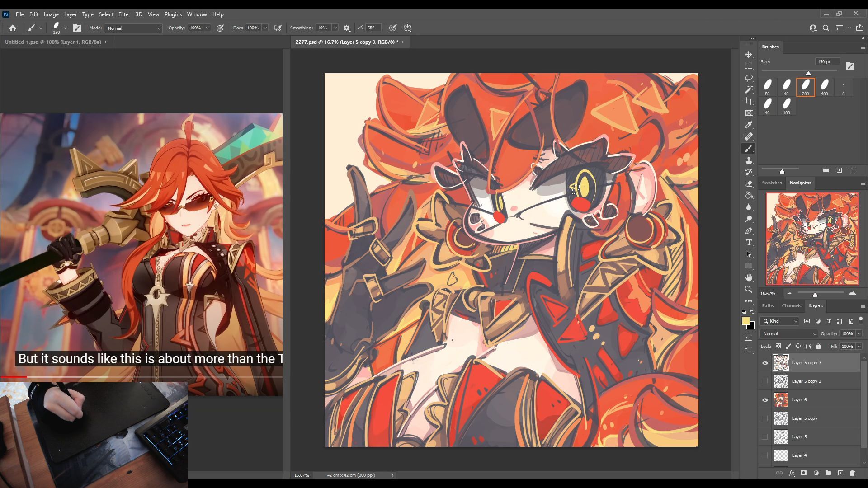
Task: Select the History Brush tool
Action: click(x=749, y=172)
